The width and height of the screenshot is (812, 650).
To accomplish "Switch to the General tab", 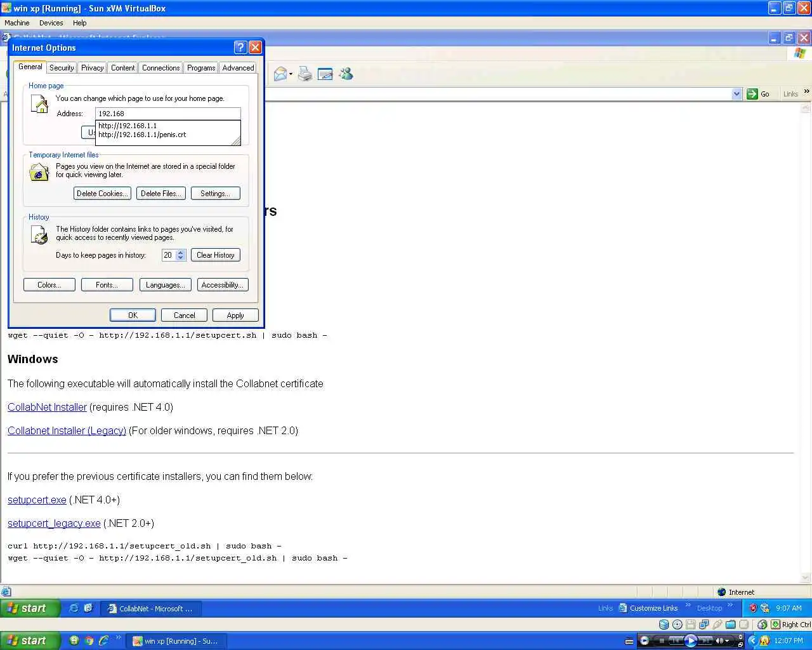I will [30, 67].
